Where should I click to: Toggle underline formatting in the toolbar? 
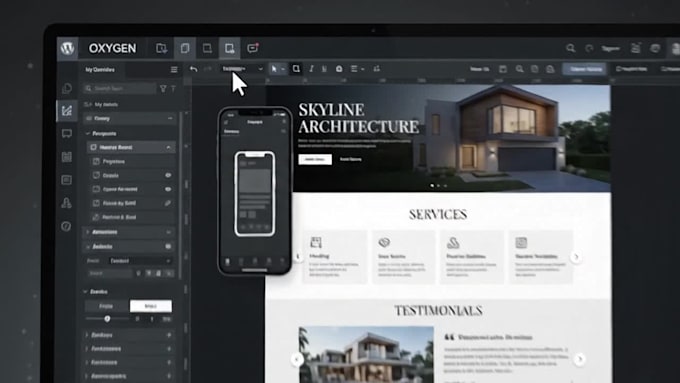tap(324, 69)
